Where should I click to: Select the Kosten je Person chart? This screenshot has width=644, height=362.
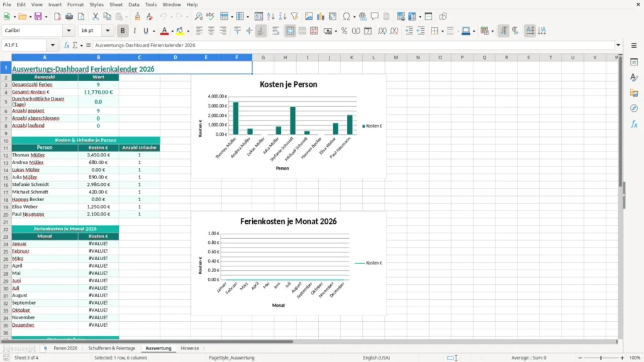pyautogui.click(x=288, y=126)
